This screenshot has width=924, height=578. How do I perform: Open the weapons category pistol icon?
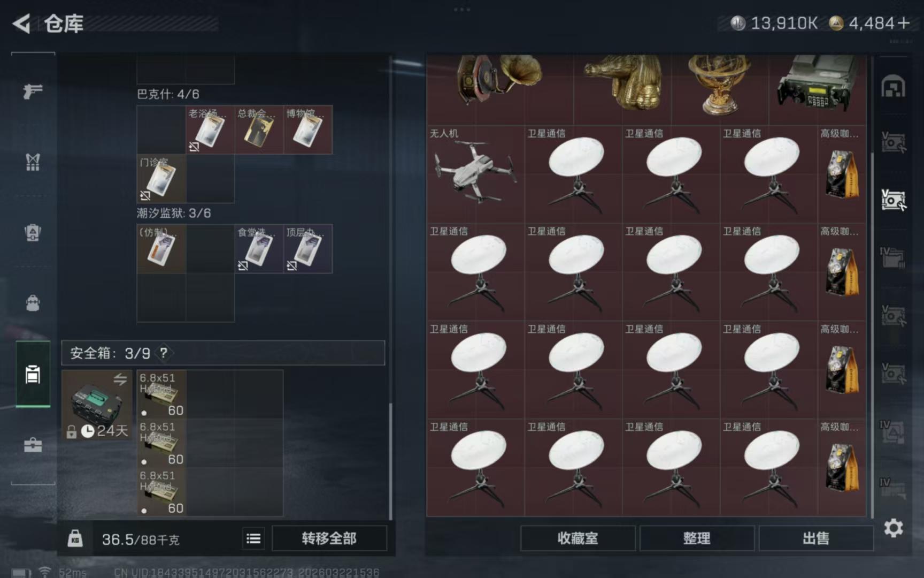click(33, 92)
